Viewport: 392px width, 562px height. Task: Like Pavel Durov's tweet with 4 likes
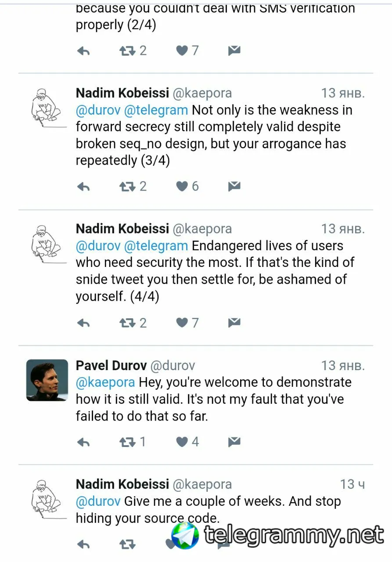(182, 442)
